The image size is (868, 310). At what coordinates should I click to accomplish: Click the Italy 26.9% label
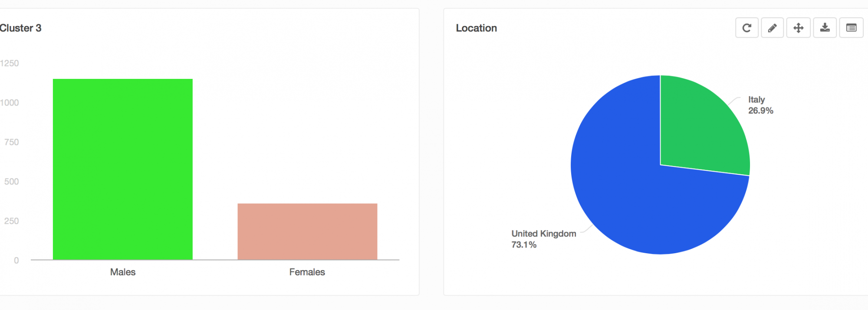point(760,105)
